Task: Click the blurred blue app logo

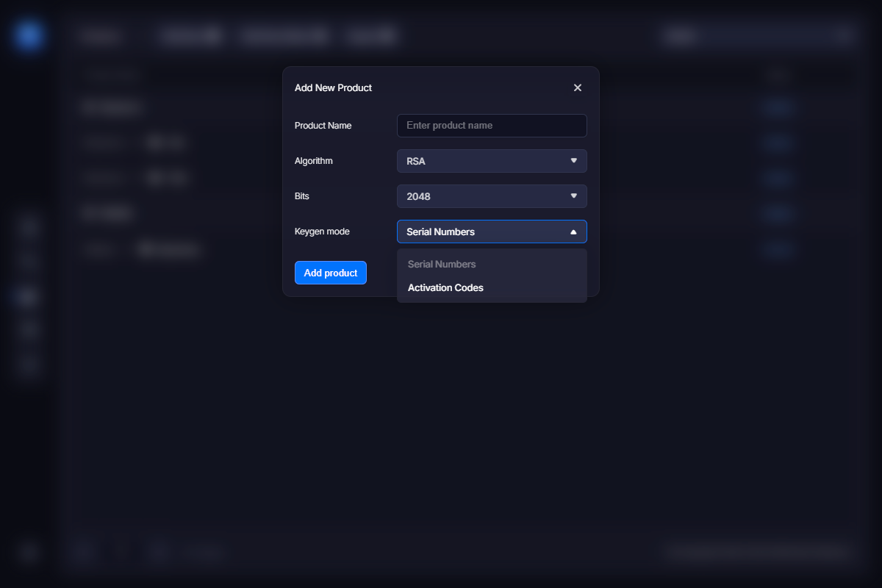Action: (x=29, y=35)
